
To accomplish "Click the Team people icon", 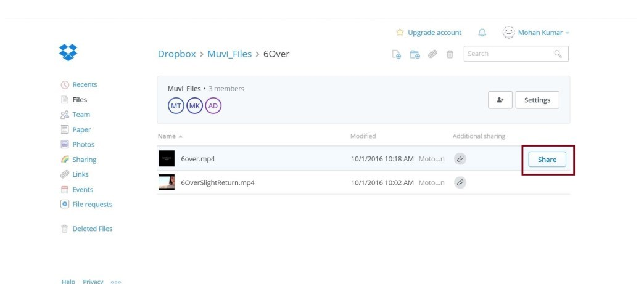I will (65, 115).
